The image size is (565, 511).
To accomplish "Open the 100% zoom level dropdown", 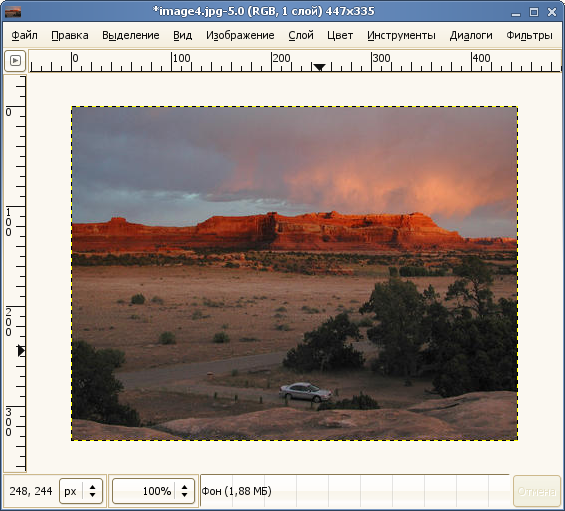I will click(153, 491).
